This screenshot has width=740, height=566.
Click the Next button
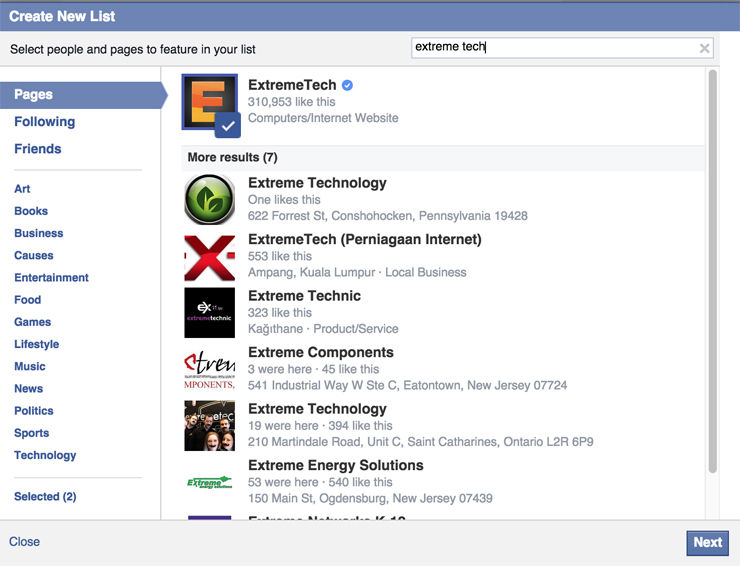tap(707, 542)
